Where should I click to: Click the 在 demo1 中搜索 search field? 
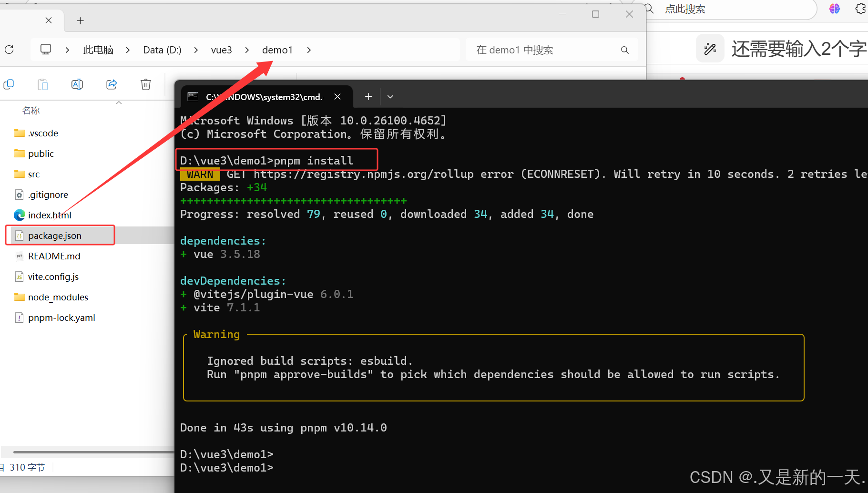(551, 50)
